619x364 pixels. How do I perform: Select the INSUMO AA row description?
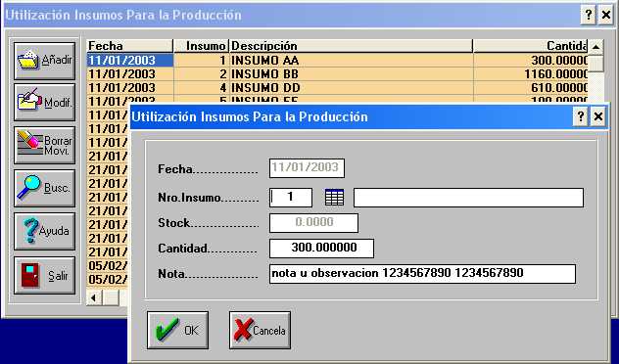pyautogui.click(x=351, y=61)
